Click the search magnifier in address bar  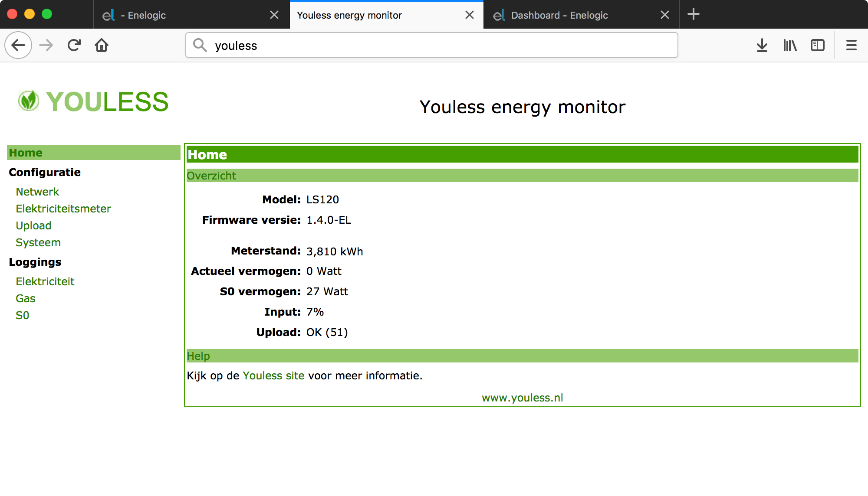coord(200,45)
